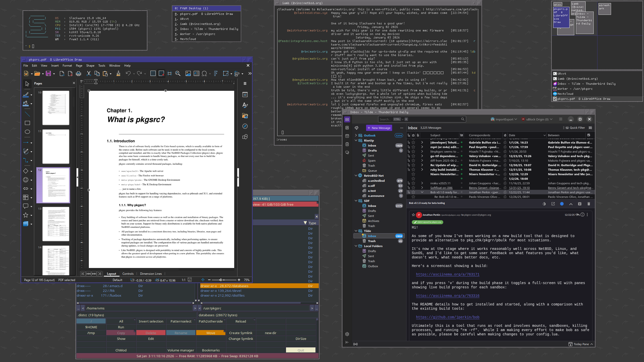Click the New Message button

pos(379,128)
